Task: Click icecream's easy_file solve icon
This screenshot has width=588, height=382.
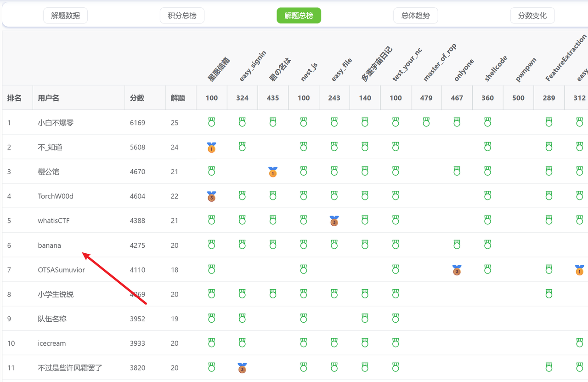Action: pyautogui.click(x=334, y=343)
